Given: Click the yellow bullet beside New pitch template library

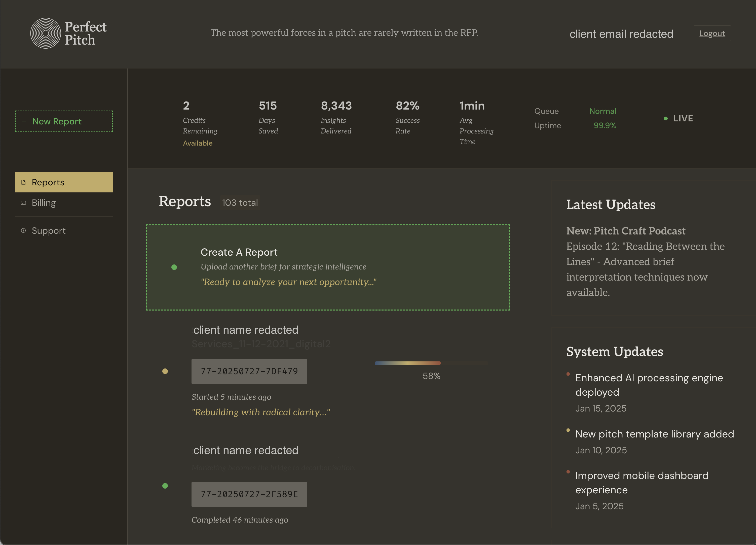Looking at the screenshot, I should click(568, 430).
